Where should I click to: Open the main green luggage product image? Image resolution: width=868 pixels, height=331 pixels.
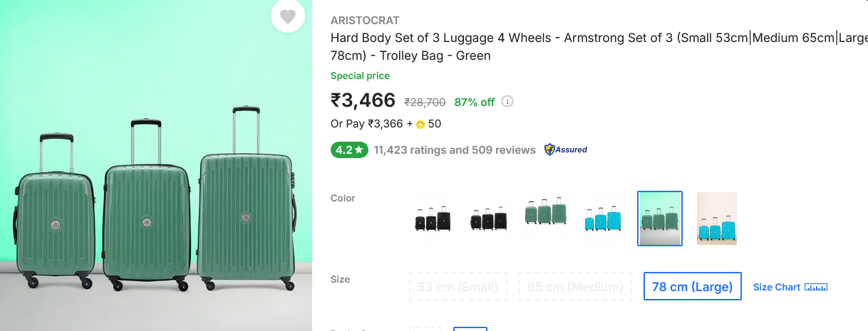click(156, 199)
